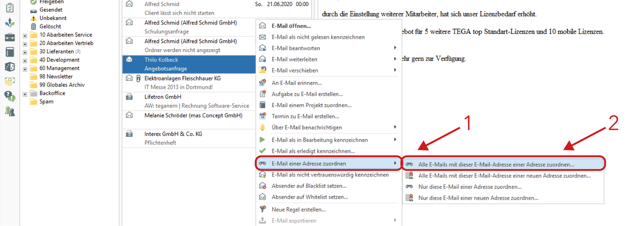644x226 pixels.
Task: Click the bell icon of Über E-Mail benachrichtigen
Action: 263,127
